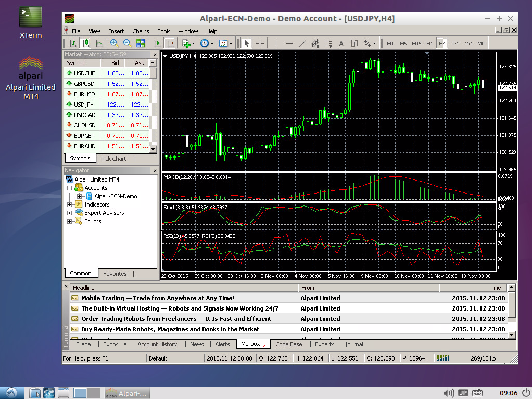
Task: Click the volume speaker tray icon
Action: click(x=449, y=393)
